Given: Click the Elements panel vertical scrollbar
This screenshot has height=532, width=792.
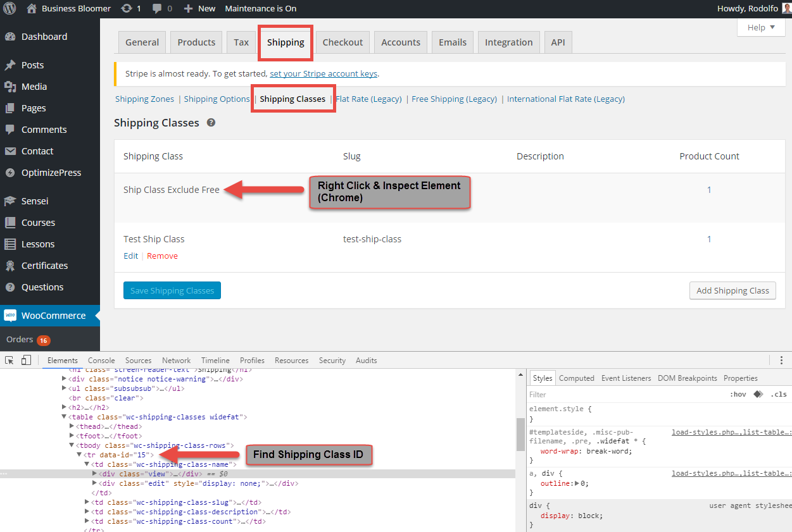Looking at the screenshot, I should [521, 434].
